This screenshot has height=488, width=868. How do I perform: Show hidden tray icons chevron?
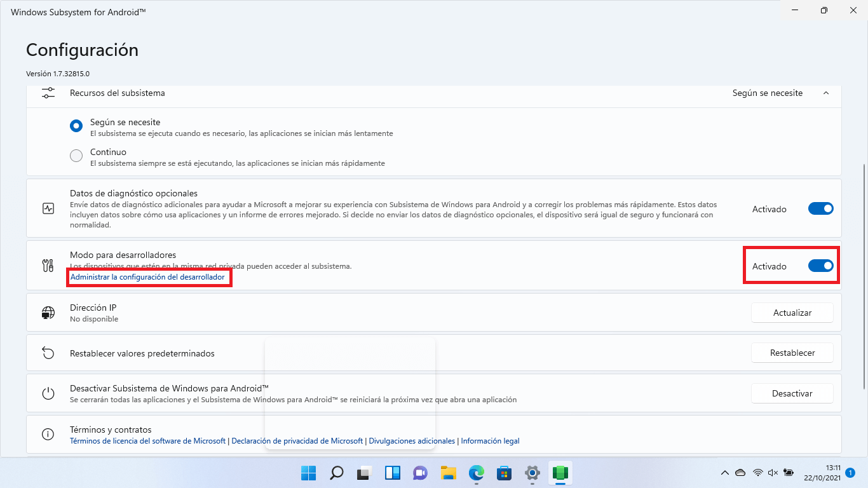725,473
